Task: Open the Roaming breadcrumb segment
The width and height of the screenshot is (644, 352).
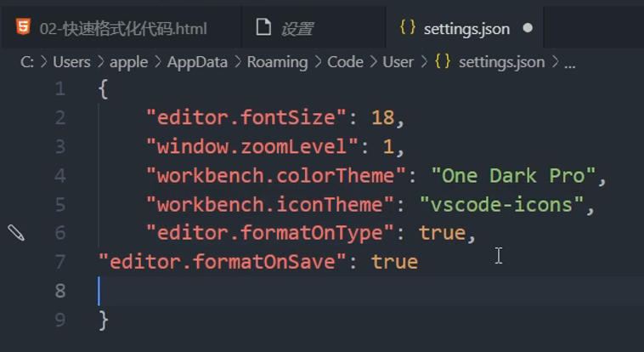Action: point(277,63)
